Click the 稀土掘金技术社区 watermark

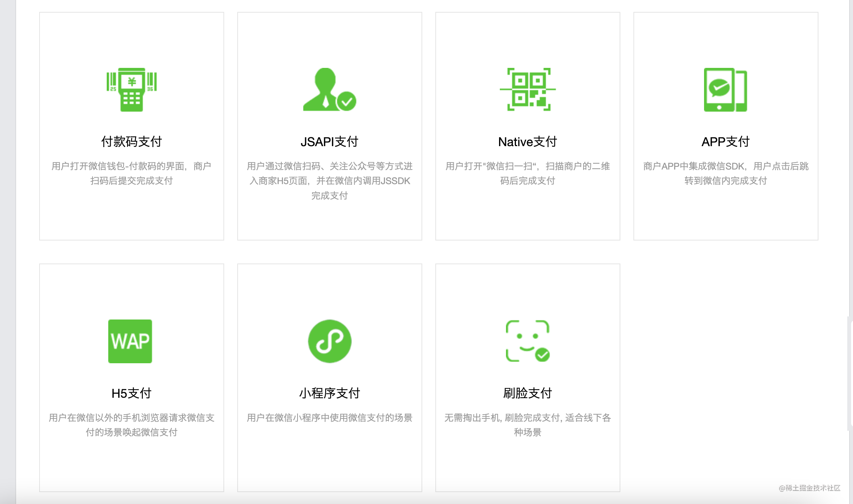(809, 488)
